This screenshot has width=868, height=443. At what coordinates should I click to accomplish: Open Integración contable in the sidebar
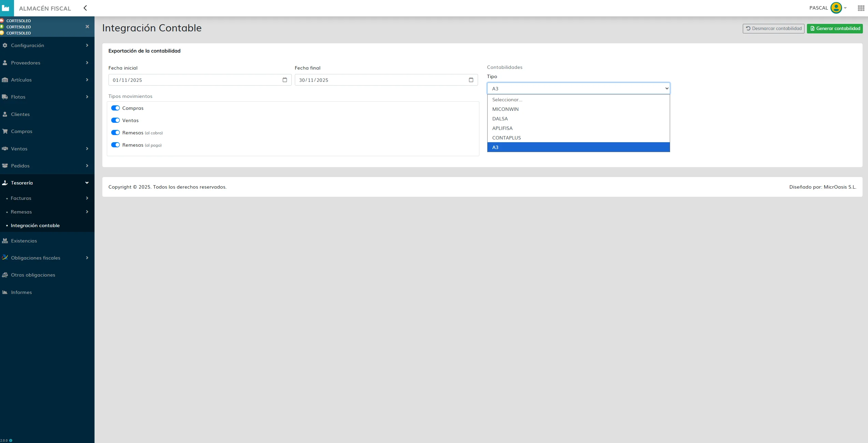(x=35, y=225)
